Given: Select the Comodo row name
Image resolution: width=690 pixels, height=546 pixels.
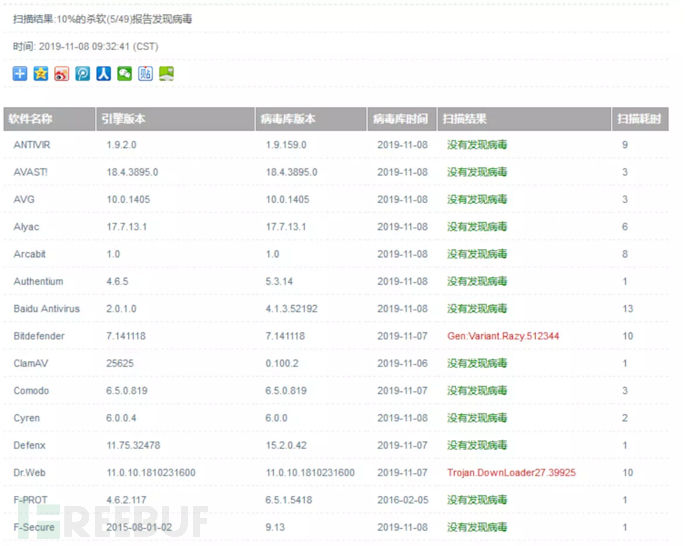Looking at the screenshot, I should (31, 390).
